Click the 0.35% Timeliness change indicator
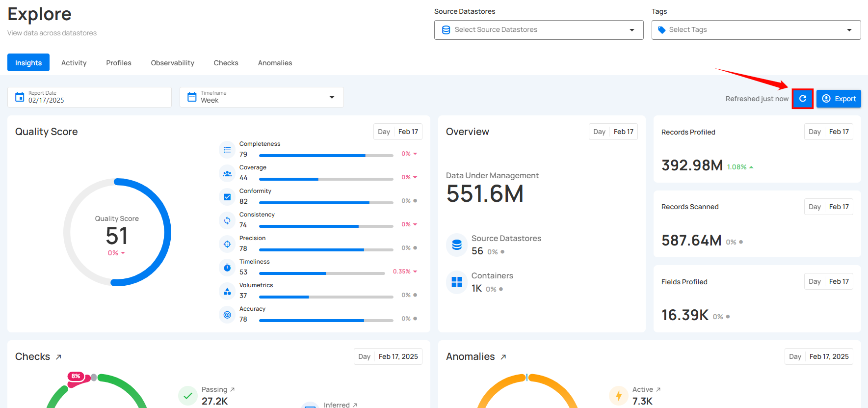The width and height of the screenshot is (868, 408). [405, 272]
